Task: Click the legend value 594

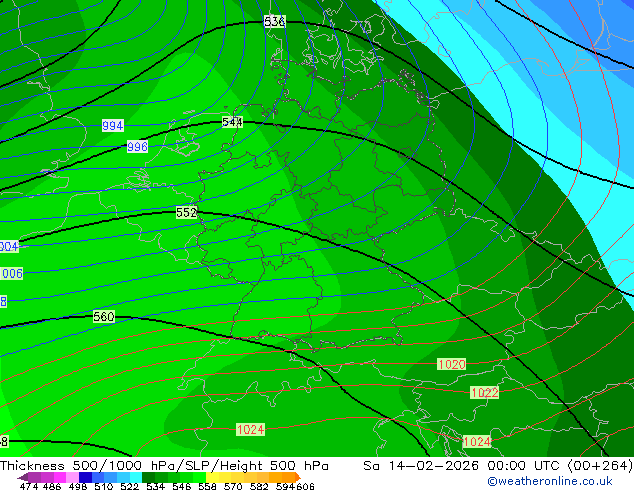Action: 285,486
